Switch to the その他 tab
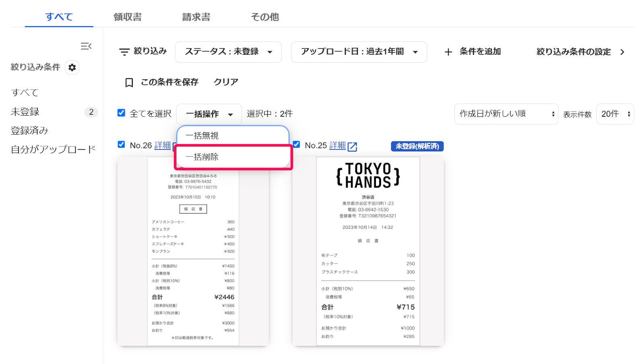Image resolution: width=644 pixels, height=364 pixels. click(264, 17)
